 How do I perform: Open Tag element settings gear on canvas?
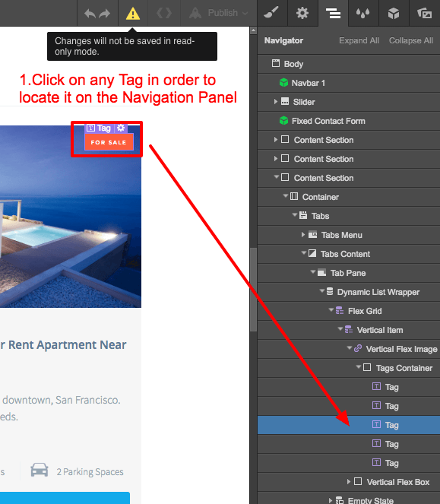pos(121,128)
